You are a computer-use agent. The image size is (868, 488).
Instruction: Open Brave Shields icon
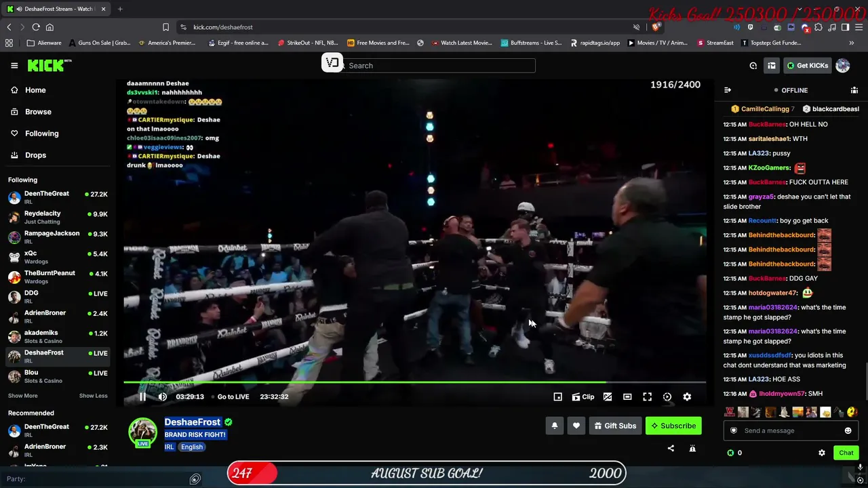coord(656,27)
